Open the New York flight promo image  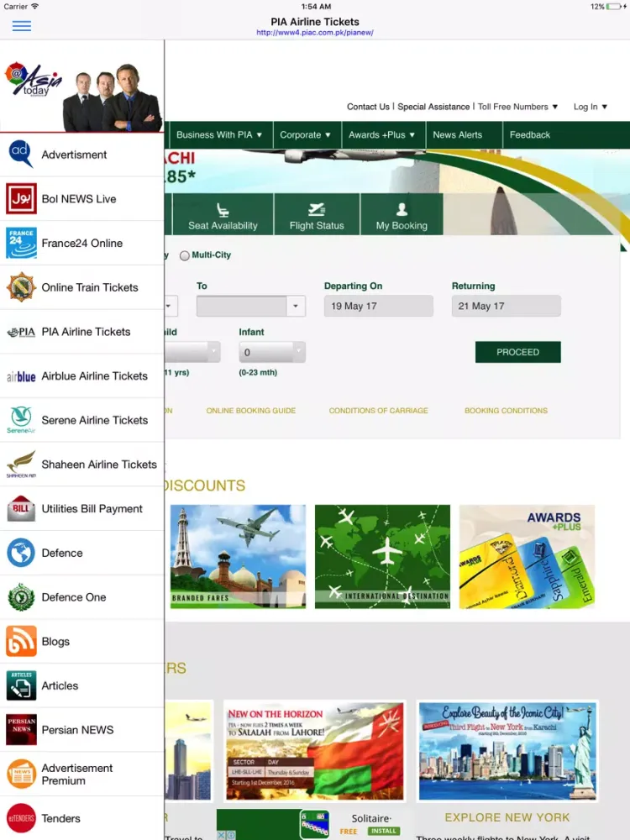507,751
